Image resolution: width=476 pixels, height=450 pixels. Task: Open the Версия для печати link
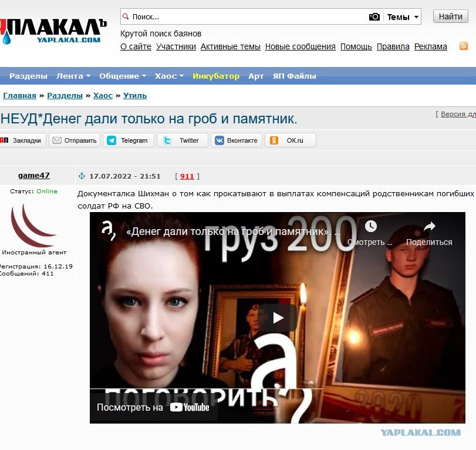pos(458,114)
